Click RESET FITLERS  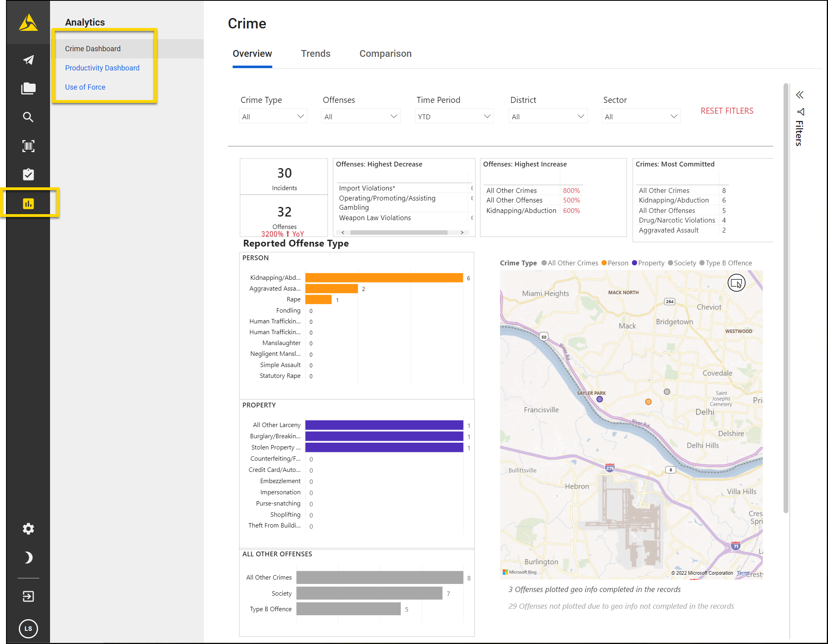tap(727, 111)
